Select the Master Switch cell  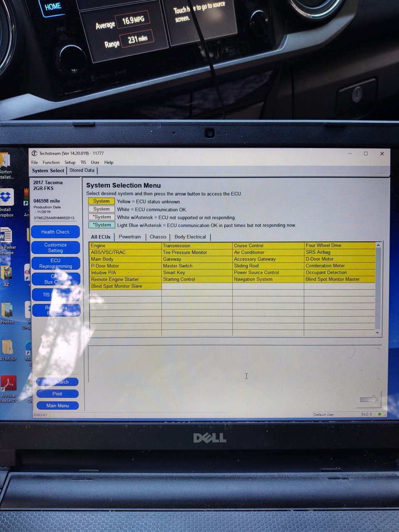click(x=197, y=266)
